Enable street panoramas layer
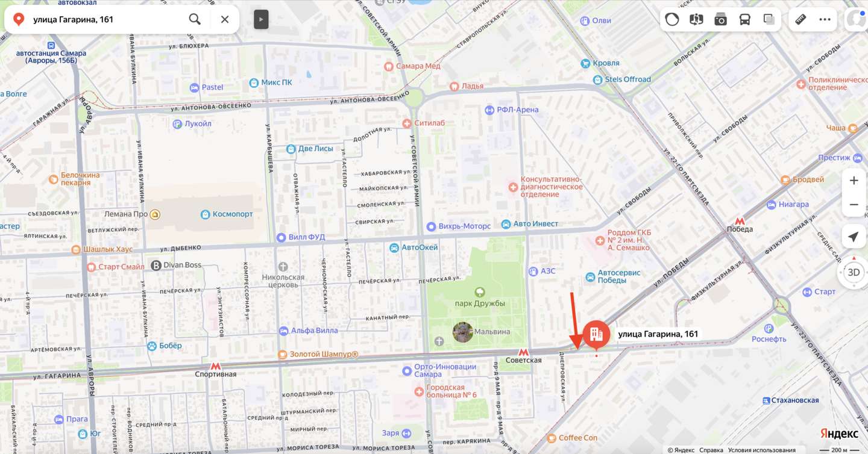This screenshot has height=454, width=868. click(x=696, y=19)
